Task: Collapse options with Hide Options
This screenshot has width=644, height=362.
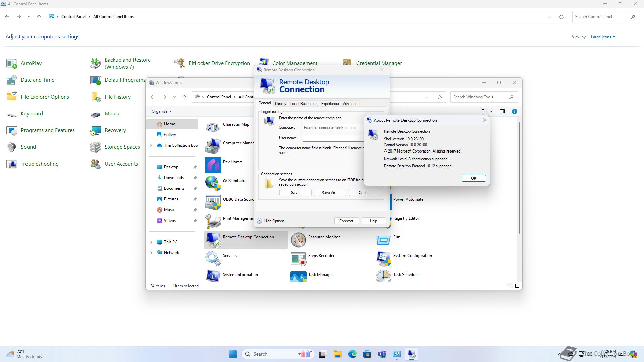Action: pos(271,221)
